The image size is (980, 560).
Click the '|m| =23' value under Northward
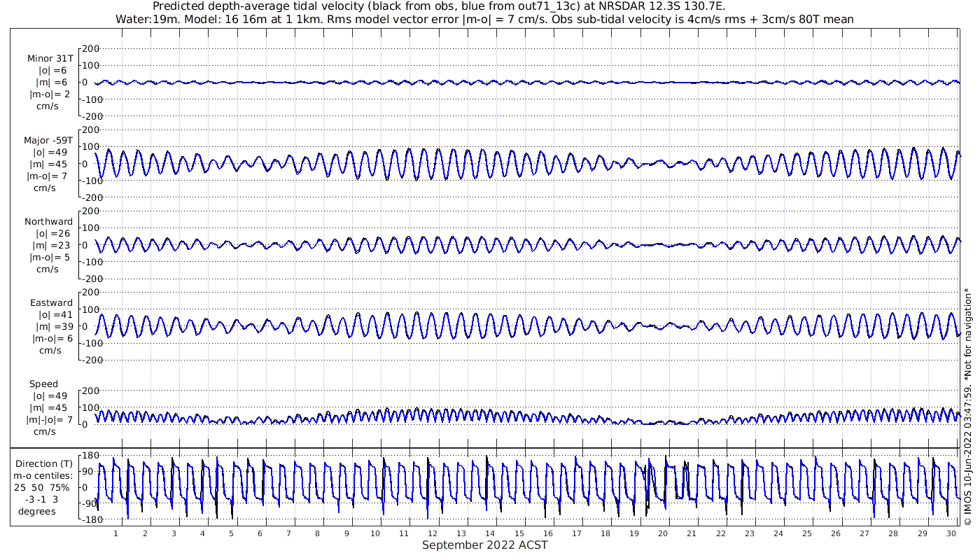coord(52,245)
